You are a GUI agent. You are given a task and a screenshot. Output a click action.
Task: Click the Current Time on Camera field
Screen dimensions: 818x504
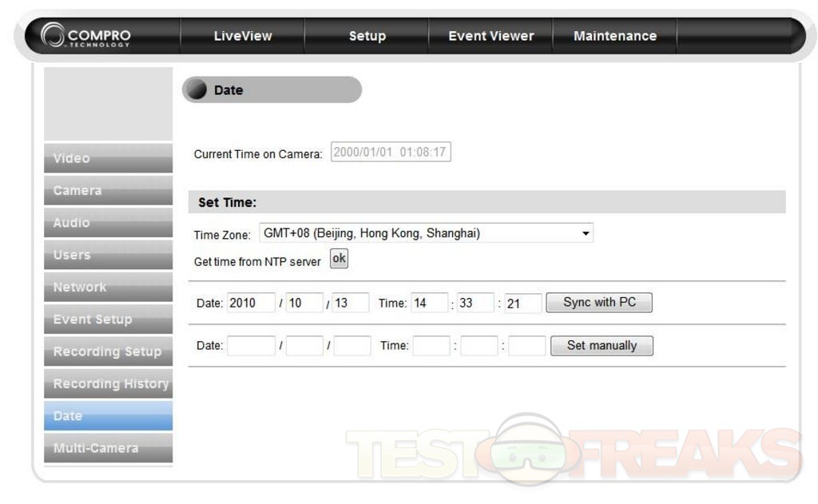coord(390,153)
